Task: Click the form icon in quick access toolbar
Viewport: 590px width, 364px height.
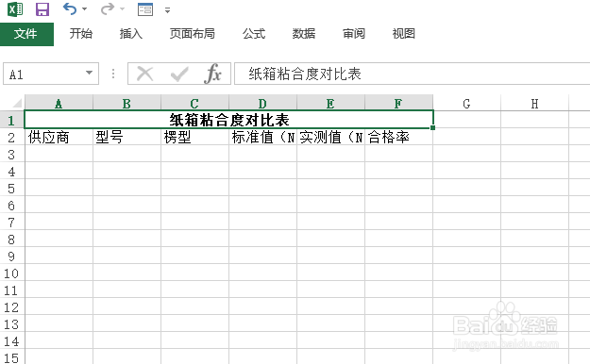Action: [145, 9]
